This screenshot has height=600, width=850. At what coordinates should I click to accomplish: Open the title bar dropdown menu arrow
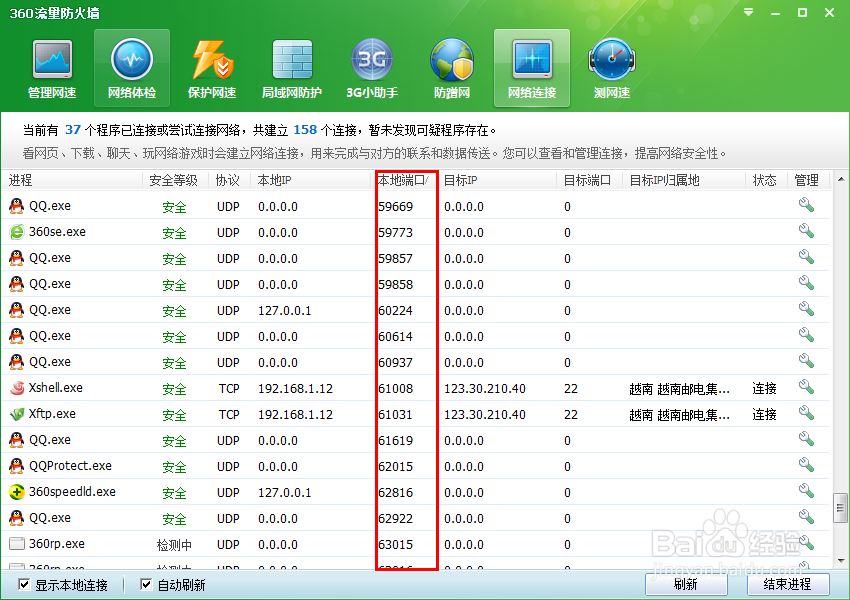tap(749, 12)
